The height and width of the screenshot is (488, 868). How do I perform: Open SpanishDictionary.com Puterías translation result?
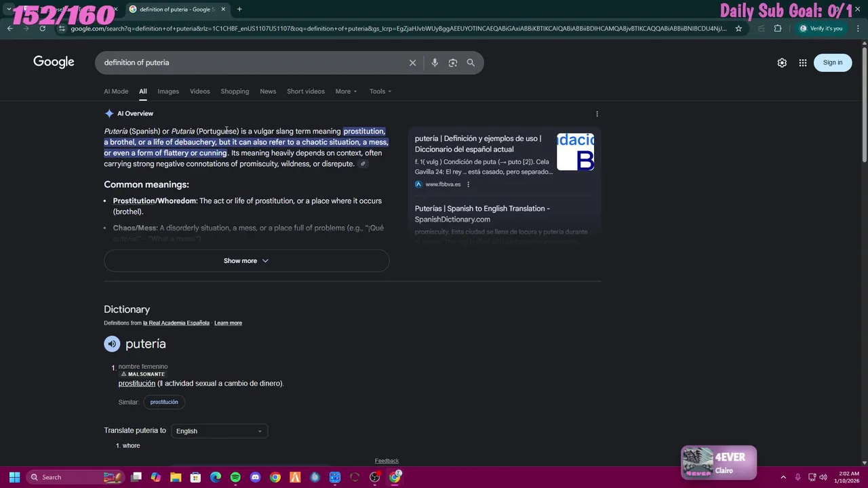(x=482, y=213)
